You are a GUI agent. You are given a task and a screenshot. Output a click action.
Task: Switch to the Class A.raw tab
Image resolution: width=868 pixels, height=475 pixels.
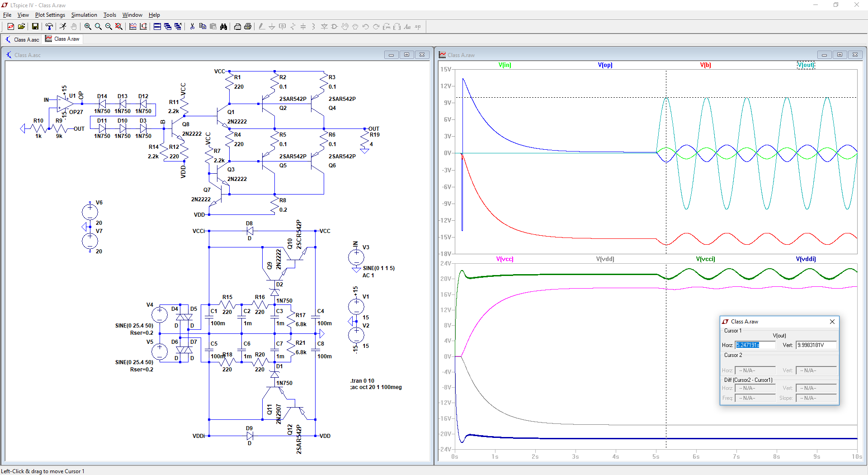pos(62,39)
